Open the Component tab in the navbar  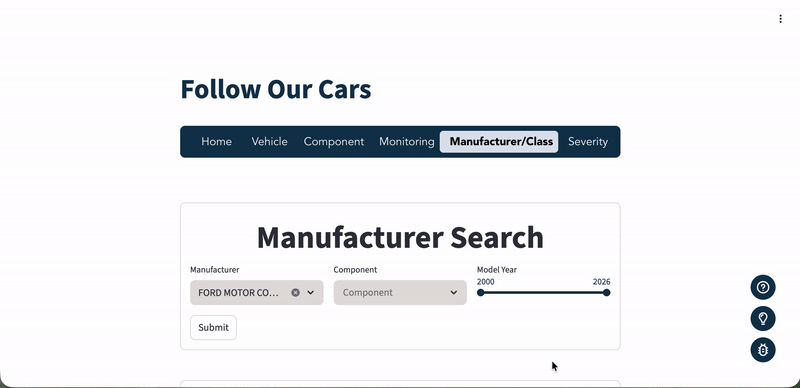[x=334, y=142]
